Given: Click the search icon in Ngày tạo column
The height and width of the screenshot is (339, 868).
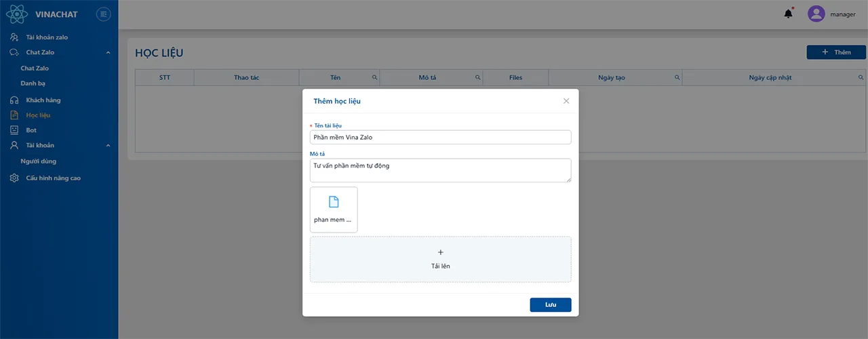Looking at the screenshot, I should (x=677, y=78).
